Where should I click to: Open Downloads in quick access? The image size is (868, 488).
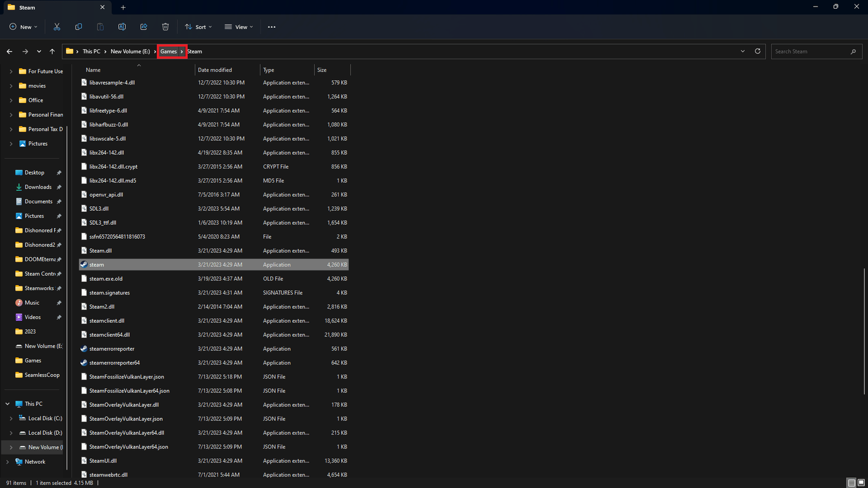click(38, 187)
